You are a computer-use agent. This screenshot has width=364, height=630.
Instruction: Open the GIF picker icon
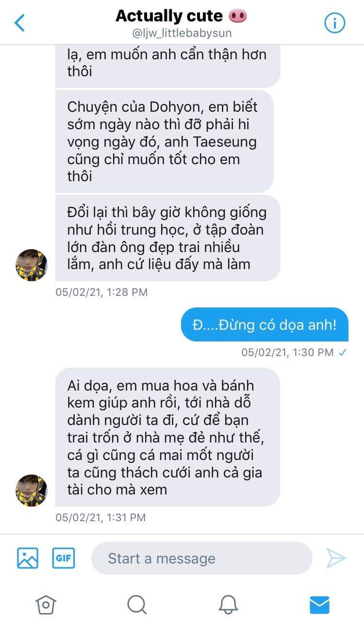coord(64,558)
